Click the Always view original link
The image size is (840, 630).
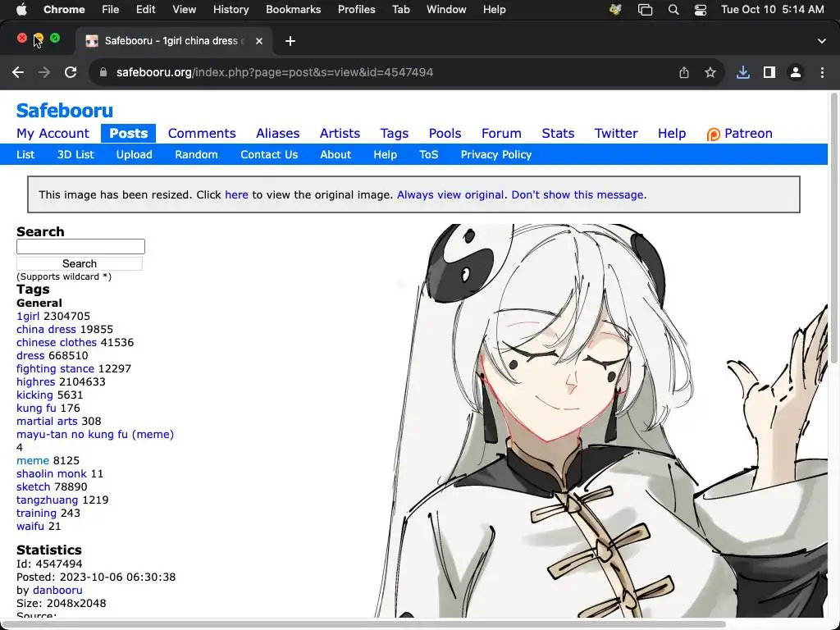coord(450,195)
